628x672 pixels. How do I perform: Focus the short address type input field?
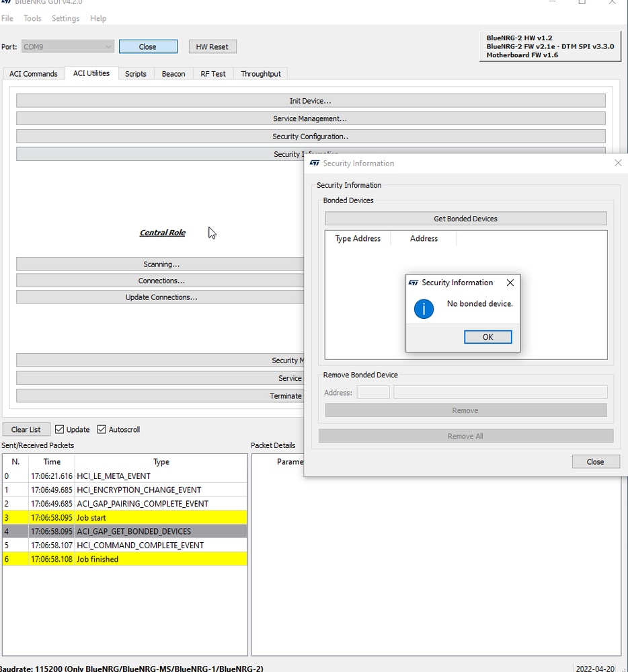[x=373, y=392]
